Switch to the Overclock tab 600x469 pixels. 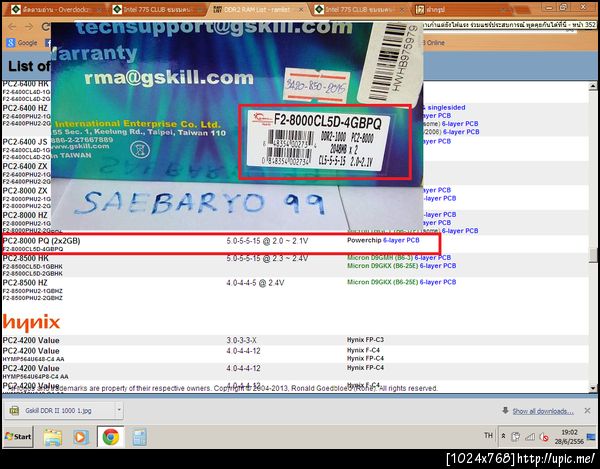coord(56,9)
